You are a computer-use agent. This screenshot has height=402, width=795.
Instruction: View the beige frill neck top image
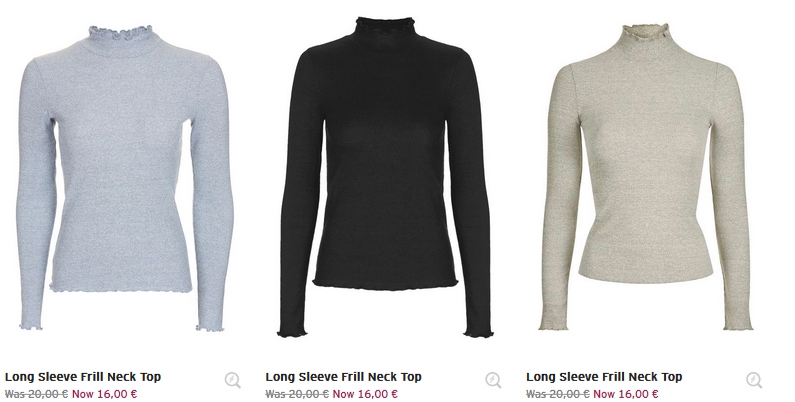pyautogui.click(x=645, y=176)
